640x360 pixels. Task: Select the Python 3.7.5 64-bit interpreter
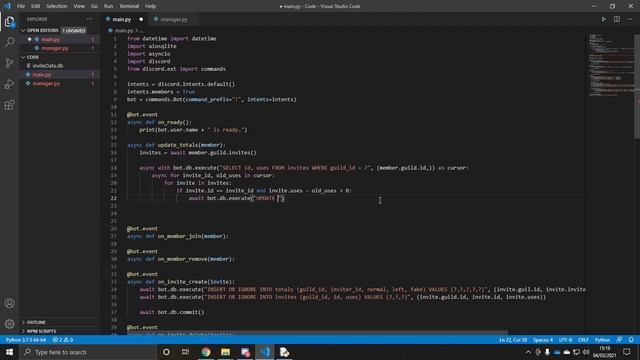click(x=26, y=340)
